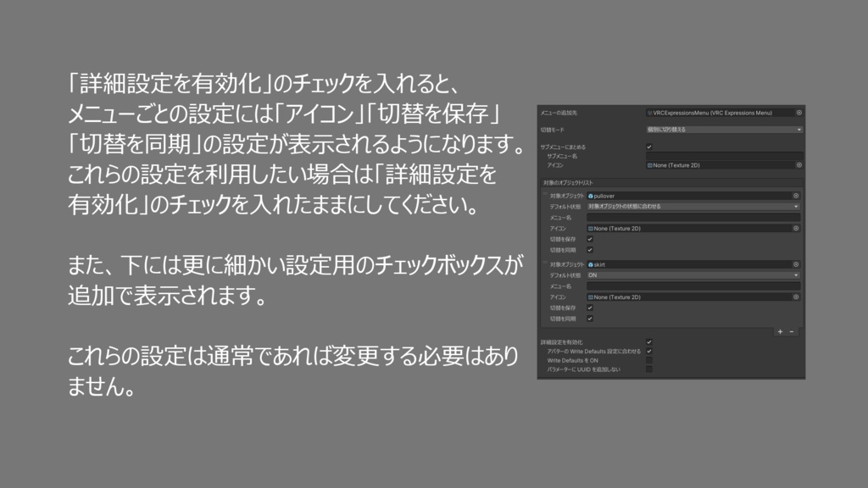This screenshot has width=868, height=488.
Task: Disable the 詳細設定を有効化 checkbox
Action: pyautogui.click(x=649, y=341)
